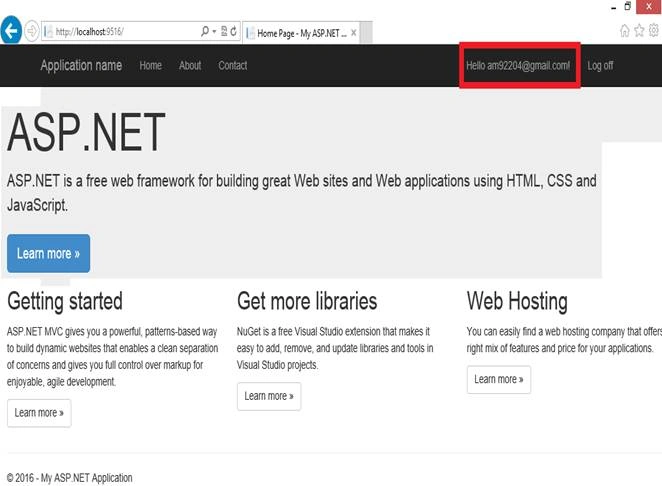Click the browser Back arrow button
662x486 pixels.
click(x=11, y=30)
